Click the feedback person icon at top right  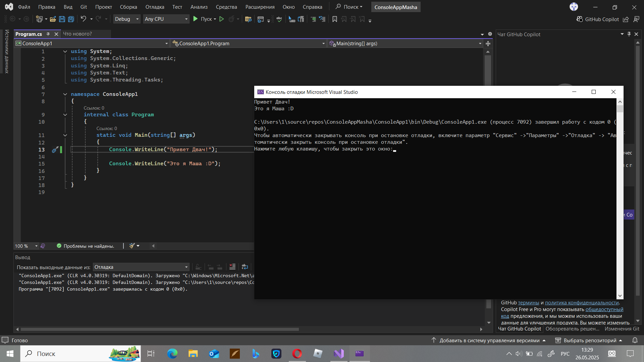636,19
